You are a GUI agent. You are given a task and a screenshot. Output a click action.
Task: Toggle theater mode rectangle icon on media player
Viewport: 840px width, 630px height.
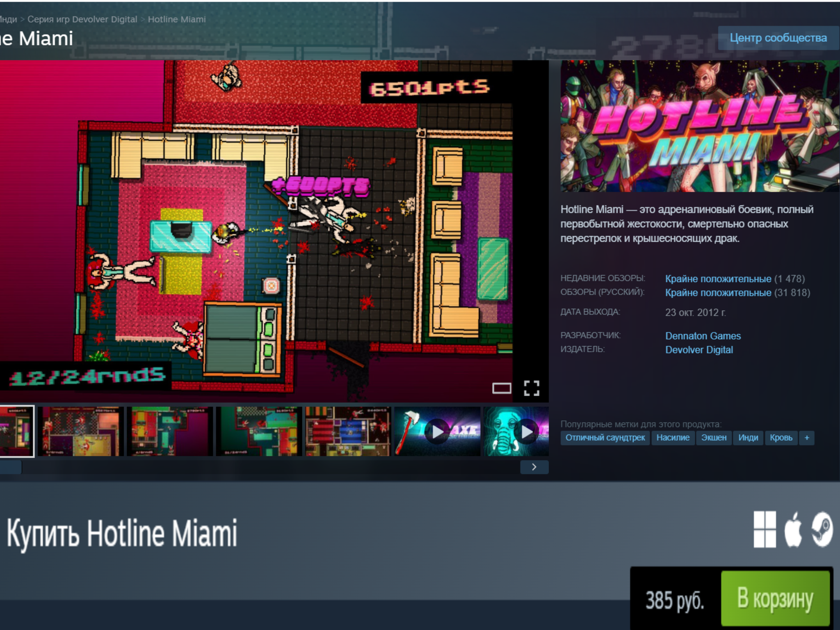click(x=502, y=388)
